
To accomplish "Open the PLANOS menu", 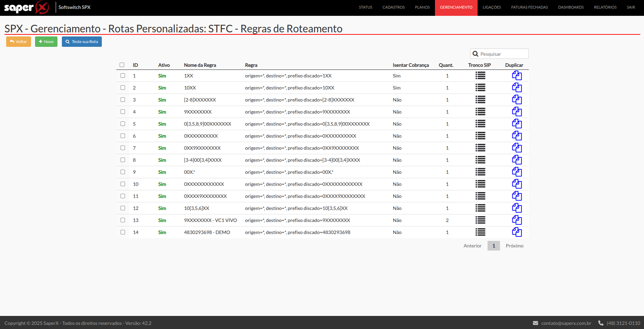I will coord(422,7).
